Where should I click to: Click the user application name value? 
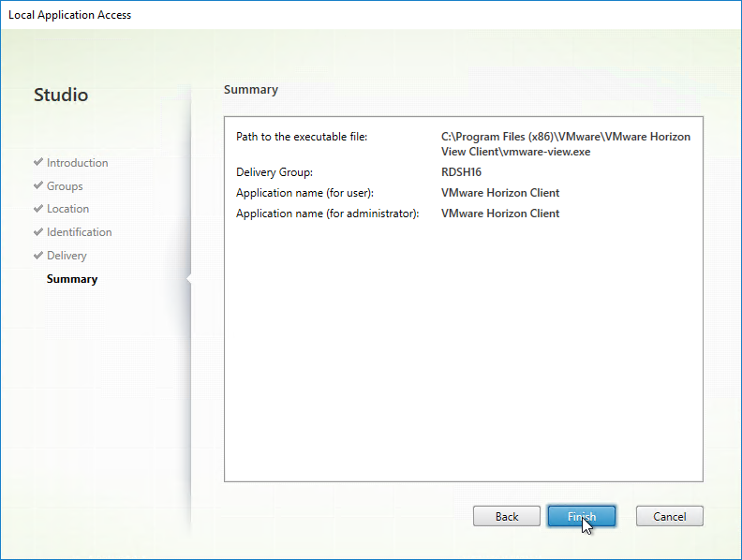pyautogui.click(x=500, y=193)
